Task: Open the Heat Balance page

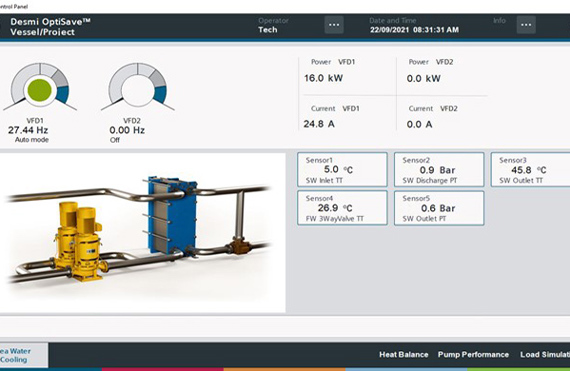Action: click(x=404, y=355)
